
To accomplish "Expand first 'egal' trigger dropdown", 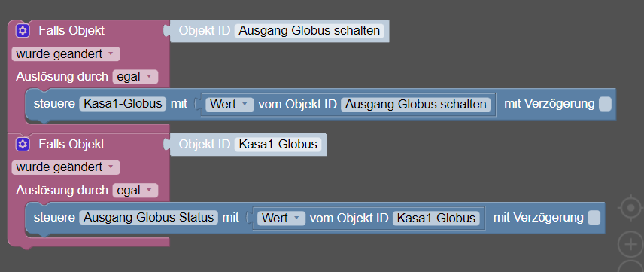I will (x=135, y=77).
